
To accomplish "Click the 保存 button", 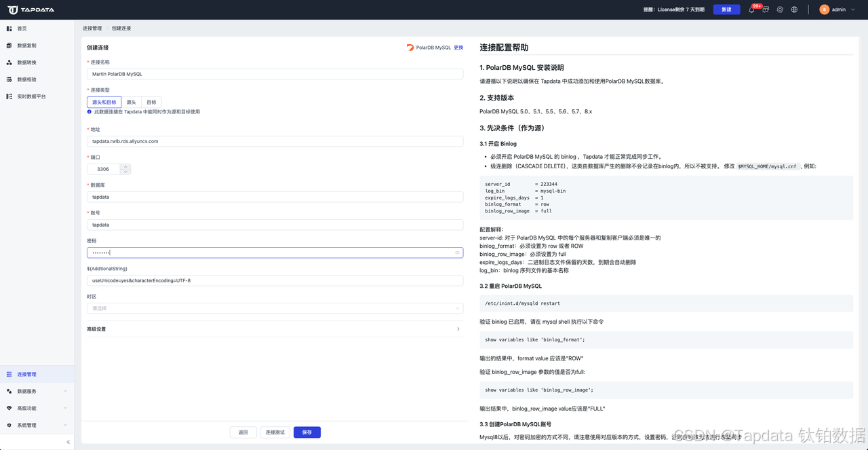I will coord(307,432).
